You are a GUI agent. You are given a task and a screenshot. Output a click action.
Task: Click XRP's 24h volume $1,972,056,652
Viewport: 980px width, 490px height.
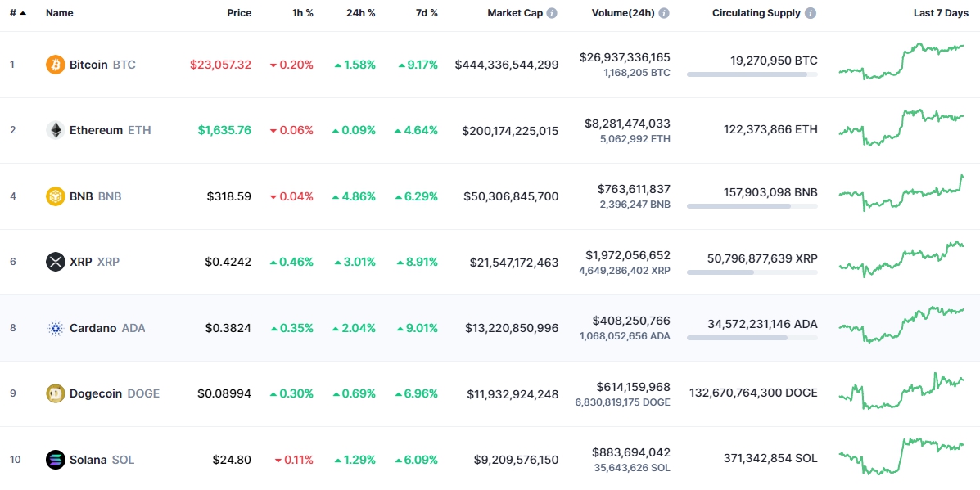[628, 254]
